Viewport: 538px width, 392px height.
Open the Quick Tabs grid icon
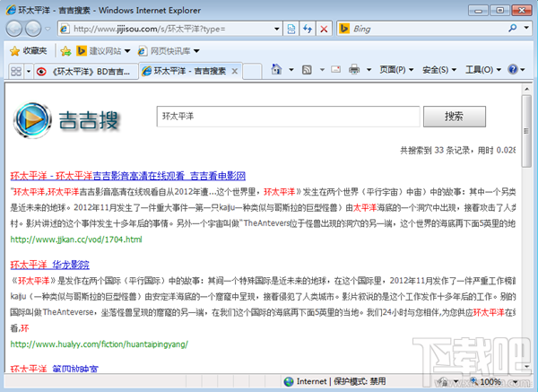(16, 71)
